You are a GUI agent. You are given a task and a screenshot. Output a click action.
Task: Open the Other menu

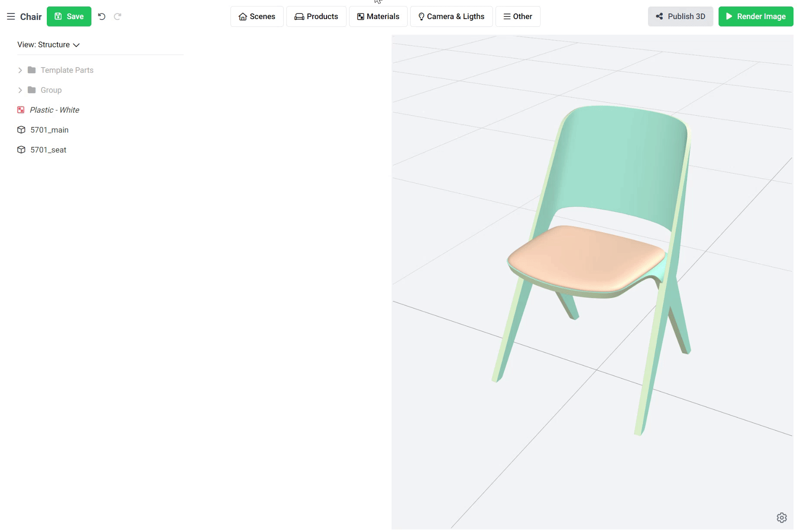(x=518, y=16)
